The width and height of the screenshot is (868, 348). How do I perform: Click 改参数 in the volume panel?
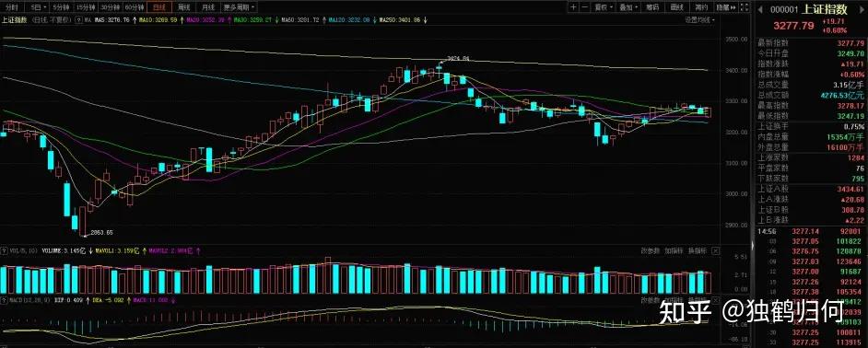click(x=650, y=250)
